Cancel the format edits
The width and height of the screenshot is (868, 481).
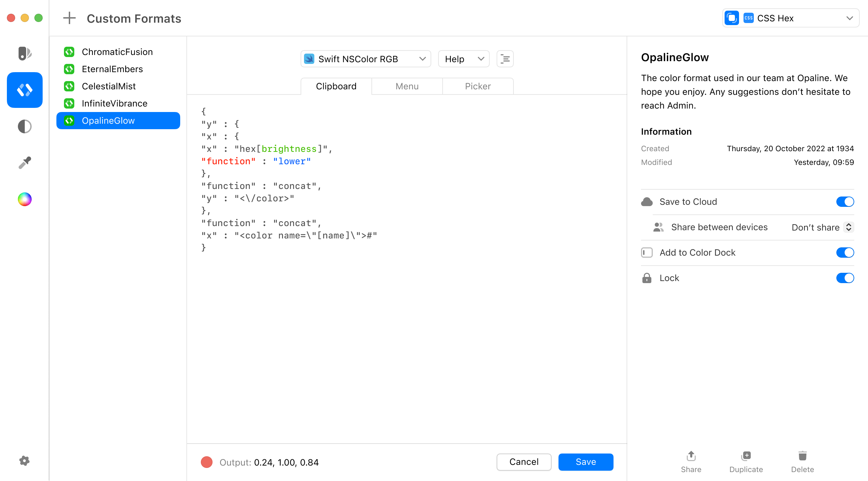[x=524, y=462]
